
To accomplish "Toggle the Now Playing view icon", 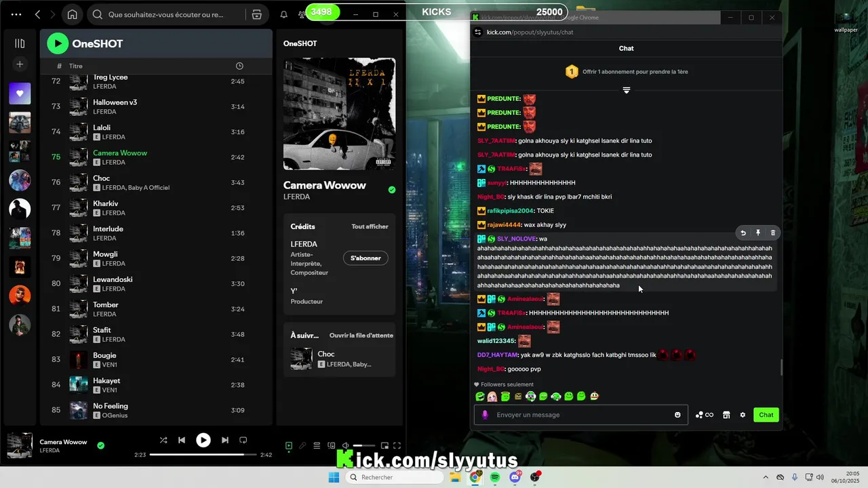I will pyautogui.click(x=289, y=445).
